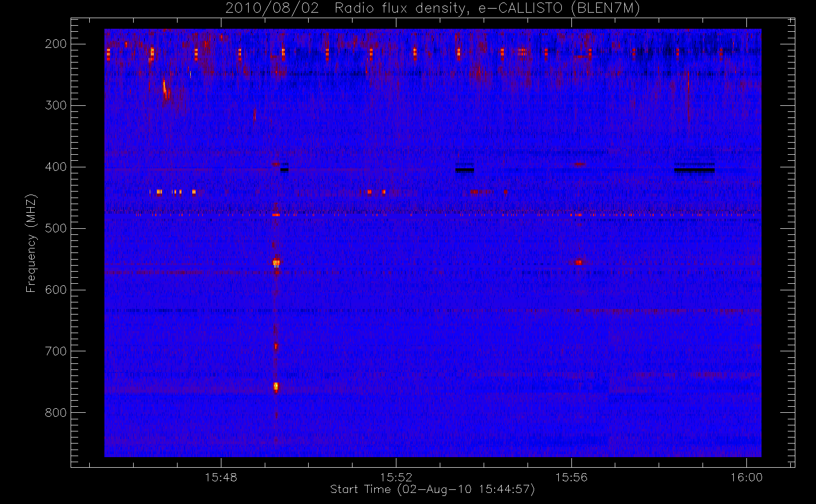
Task: Click the bright burst spot near 555 MHz at 15:49
Action: point(276,263)
